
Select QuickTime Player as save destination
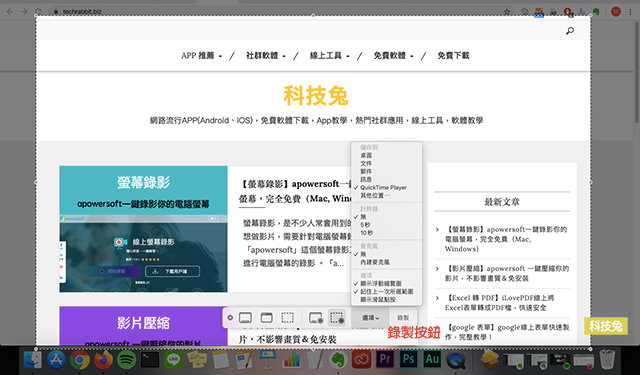pos(383,187)
